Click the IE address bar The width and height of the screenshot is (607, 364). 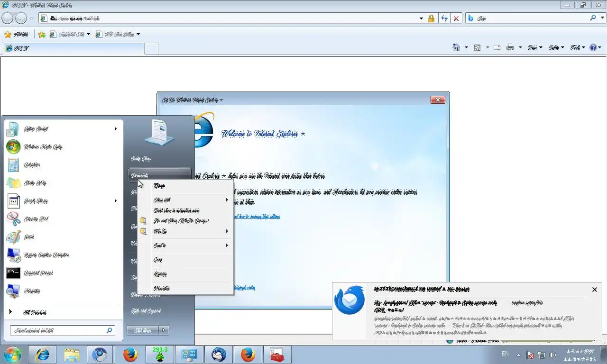pyautogui.click(x=229, y=18)
